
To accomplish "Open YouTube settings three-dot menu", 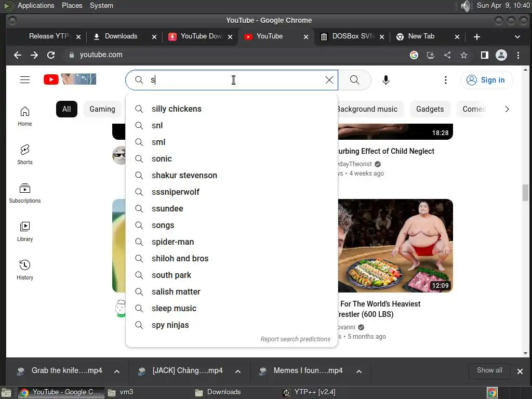I will [445, 80].
